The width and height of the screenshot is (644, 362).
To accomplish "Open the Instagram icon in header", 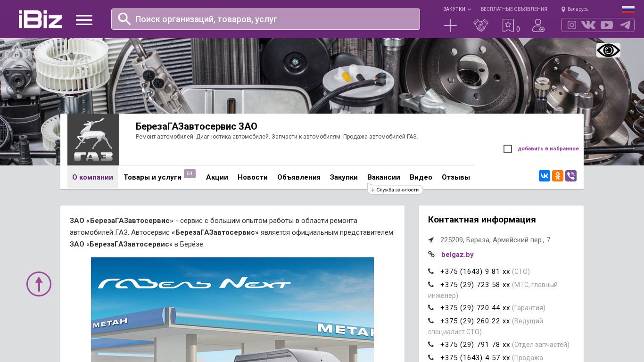I will pyautogui.click(x=572, y=25).
